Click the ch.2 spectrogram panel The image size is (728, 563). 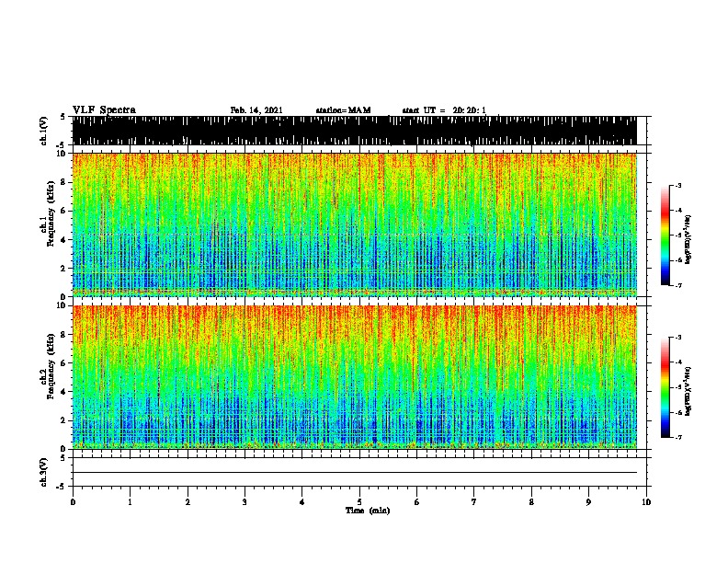pos(354,377)
